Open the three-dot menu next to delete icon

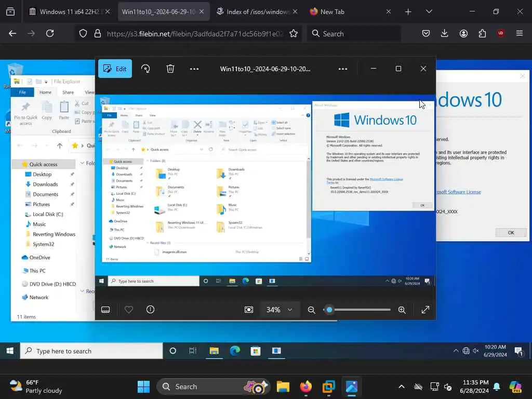[x=194, y=69]
